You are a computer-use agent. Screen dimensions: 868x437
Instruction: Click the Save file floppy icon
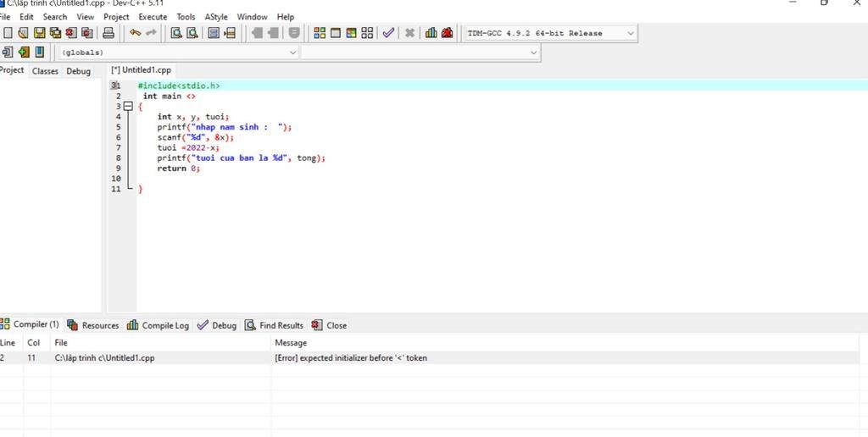(39, 33)
